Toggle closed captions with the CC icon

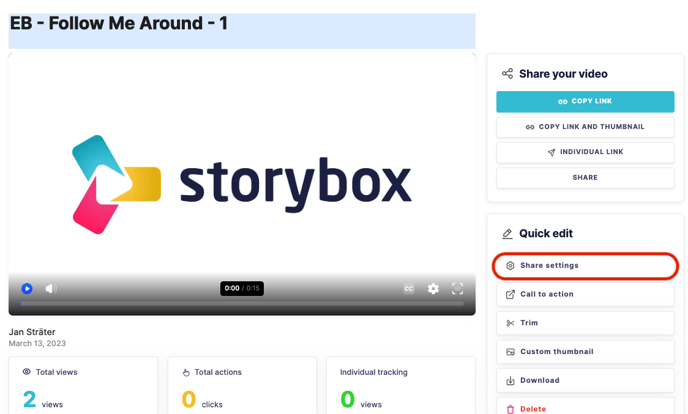tap(408, 289)
